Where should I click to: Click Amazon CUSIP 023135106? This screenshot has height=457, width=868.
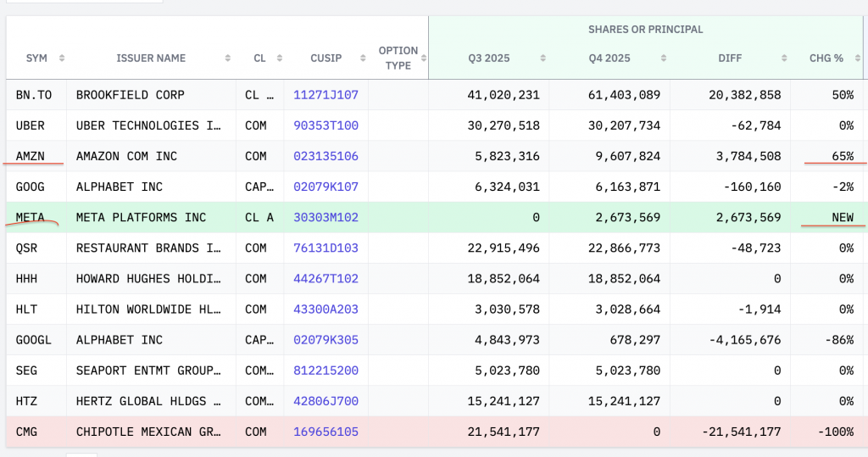pyautogui.click(x=325, y=156)
